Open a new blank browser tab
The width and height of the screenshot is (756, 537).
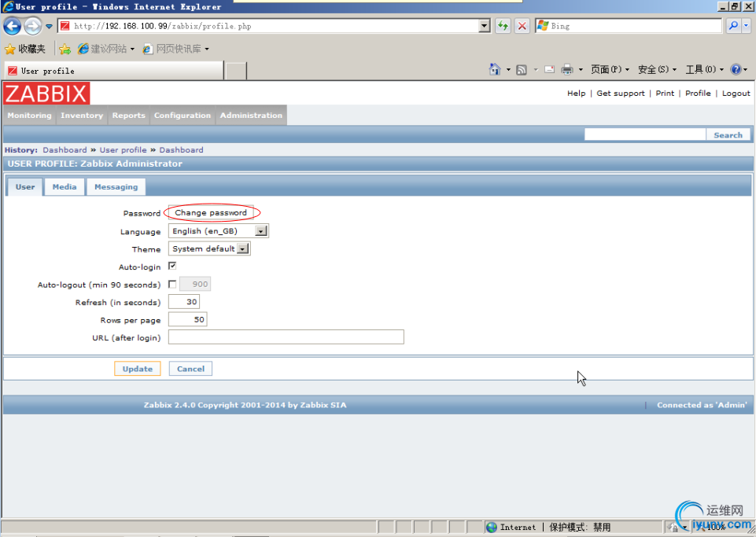coord(236,71)
